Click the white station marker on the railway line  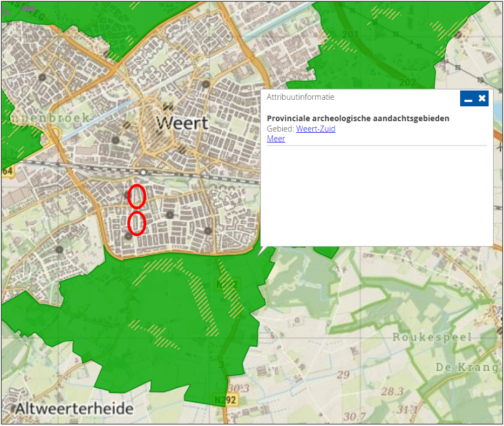point(142,172)
